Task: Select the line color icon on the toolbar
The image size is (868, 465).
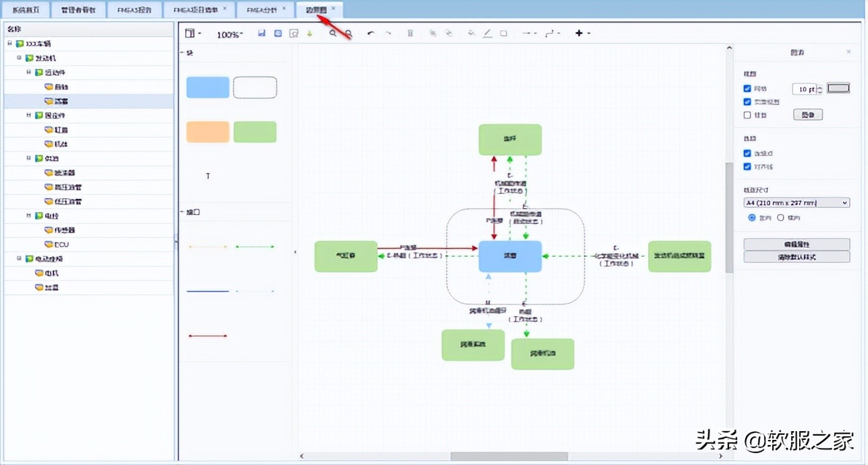Action: [x=487, y=33]
